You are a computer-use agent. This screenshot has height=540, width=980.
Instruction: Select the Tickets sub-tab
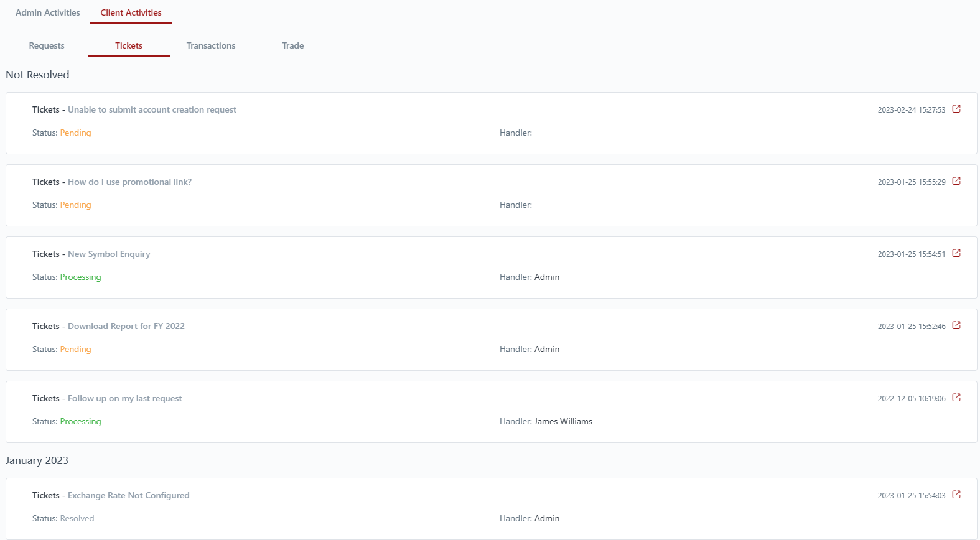(x=129, y=45)
